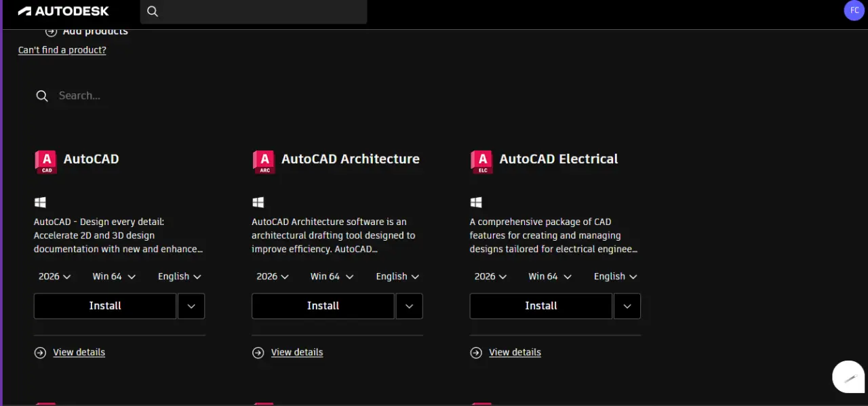The image size is (868, 406).
Task: Open the Can't find a product? link
Action: click(x=62, y=50)
